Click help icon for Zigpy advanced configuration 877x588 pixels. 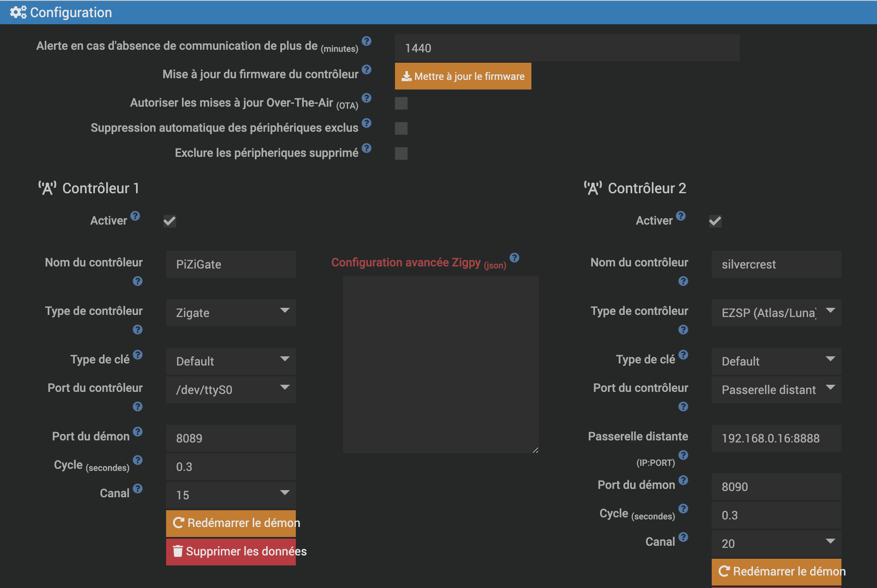[514, 258]
